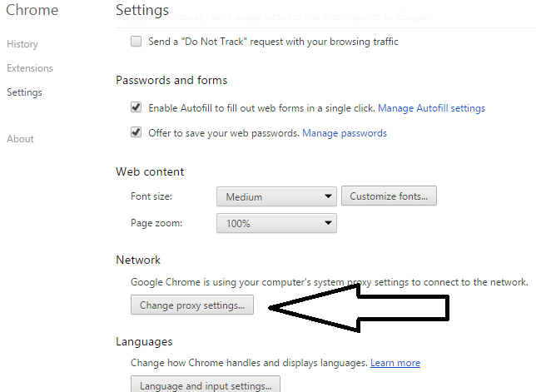Enable the "Do Not Track" request checkbox
The height and width of the screenshot is (392, 536).
136,42
